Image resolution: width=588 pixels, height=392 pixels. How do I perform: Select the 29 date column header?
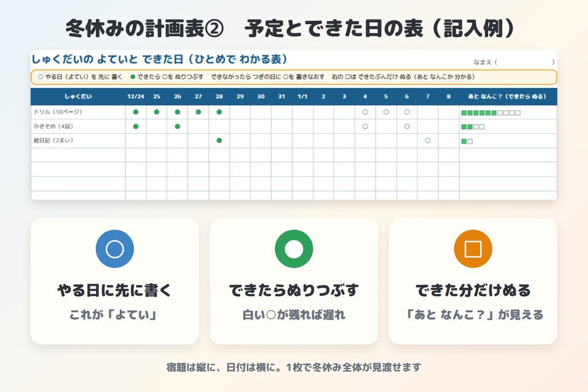coord(240,96)
